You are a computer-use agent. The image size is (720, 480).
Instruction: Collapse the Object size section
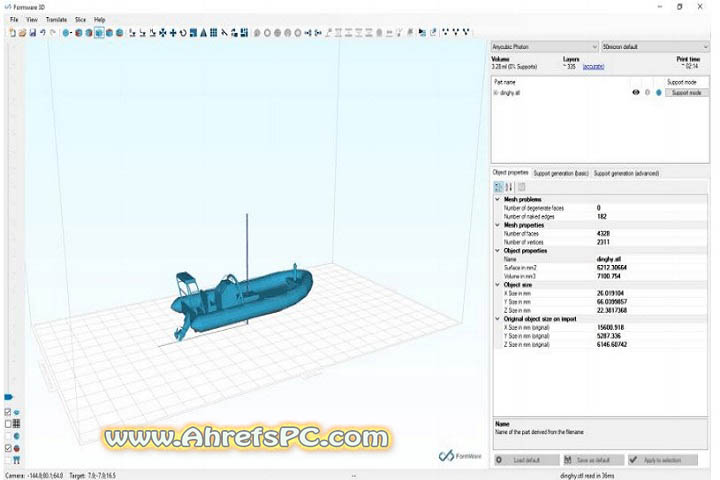(498, 285)
